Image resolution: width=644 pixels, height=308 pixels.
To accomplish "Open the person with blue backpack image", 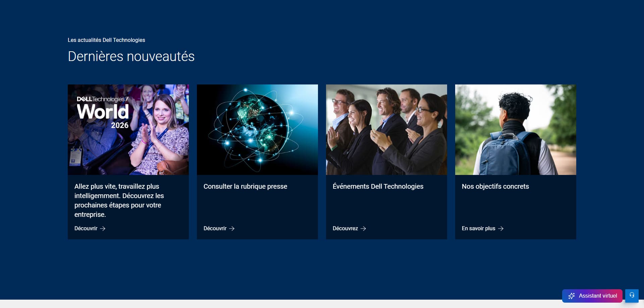I will coord(516,130).
